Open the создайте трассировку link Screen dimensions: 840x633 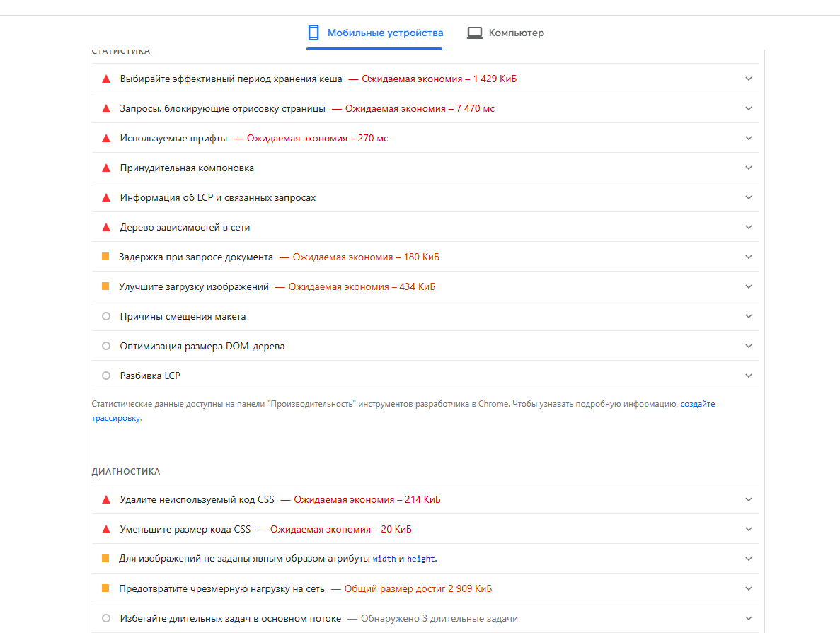pos(698,405)
